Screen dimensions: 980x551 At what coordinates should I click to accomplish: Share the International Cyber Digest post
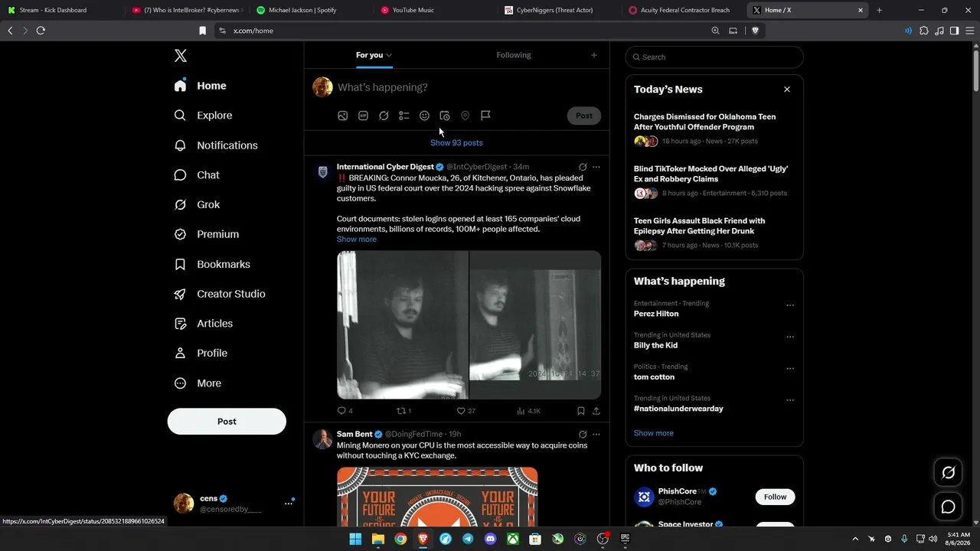(x=596, y=411)
